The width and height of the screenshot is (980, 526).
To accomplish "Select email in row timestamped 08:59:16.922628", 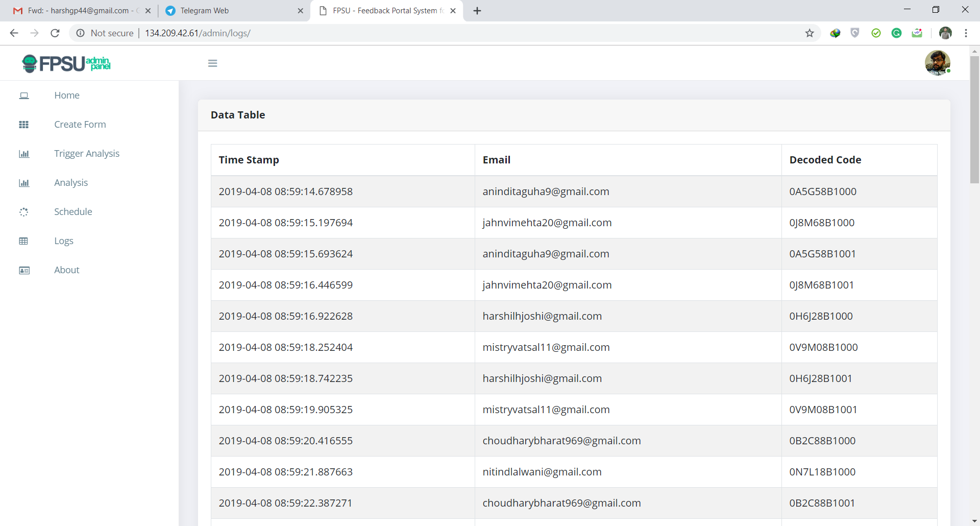I will tap(542, 316).
